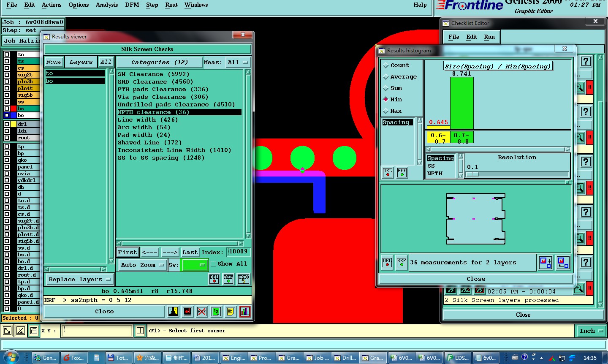Click first run-status icon left of 02:05 PM
608x364 pixels.
[x=451, y=291]
